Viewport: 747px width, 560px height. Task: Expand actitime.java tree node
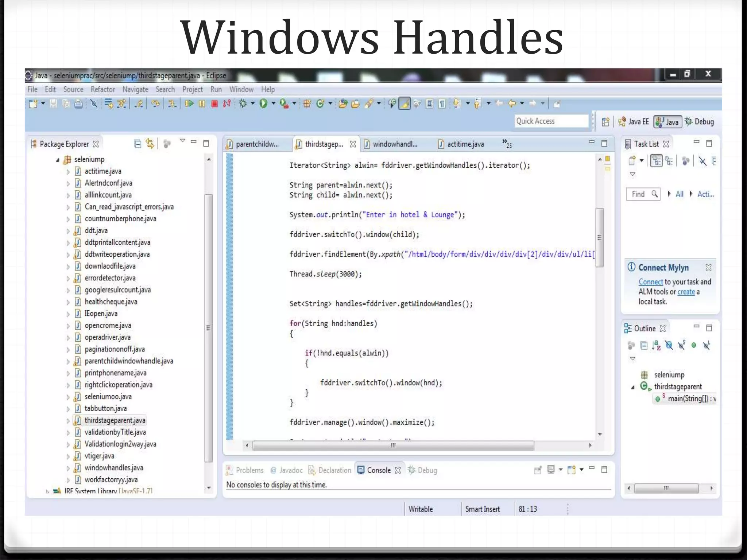click(x=68, y=172)
